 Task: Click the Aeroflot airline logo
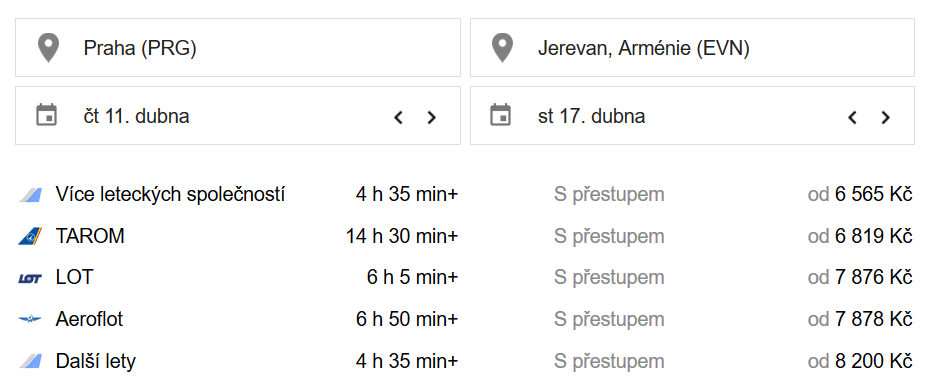[30, 319]
